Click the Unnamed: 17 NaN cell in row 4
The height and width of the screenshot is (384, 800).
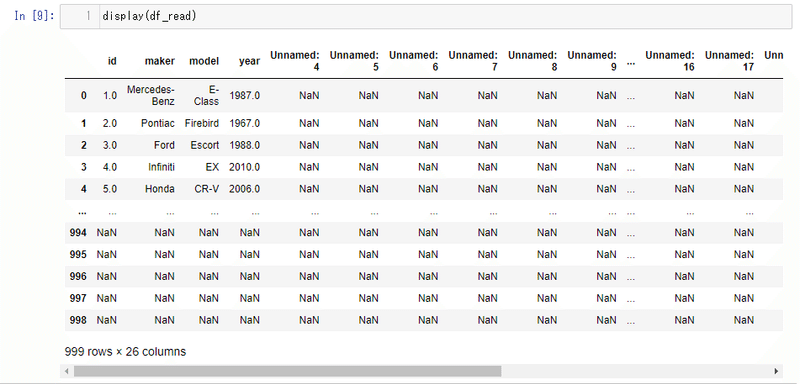pos(744,189)
